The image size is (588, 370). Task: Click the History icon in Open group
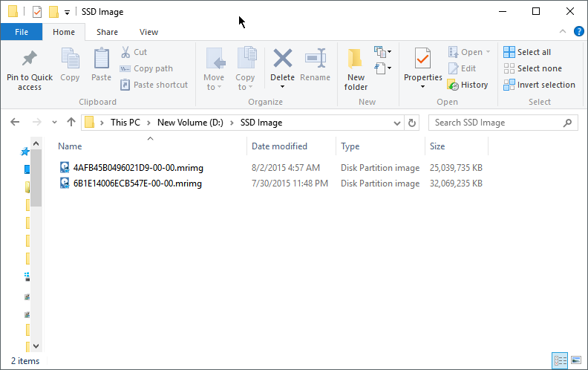453,85
